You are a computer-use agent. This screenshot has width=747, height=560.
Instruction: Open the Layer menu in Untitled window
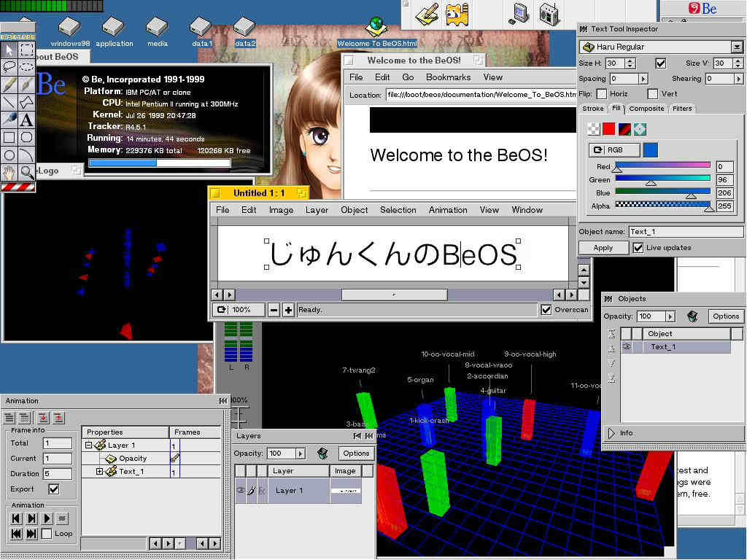point(317,210)
